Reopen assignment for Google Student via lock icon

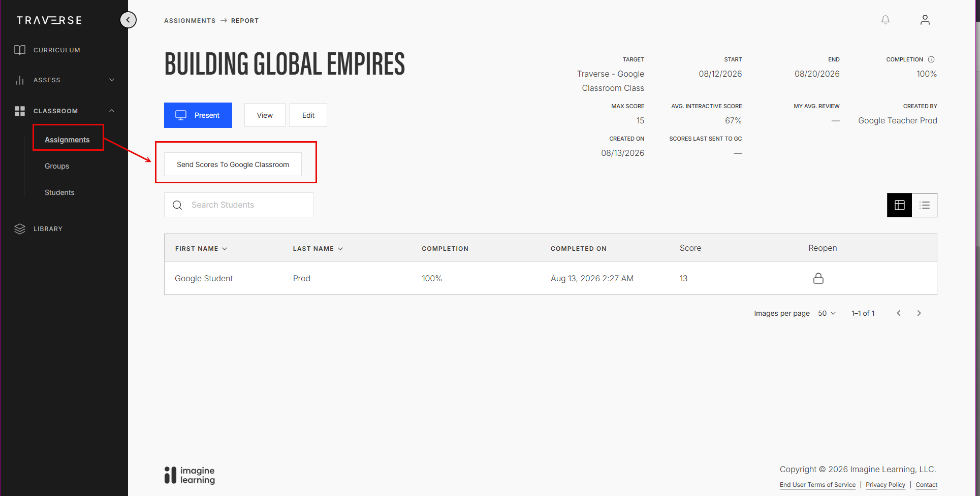point(818,278)
